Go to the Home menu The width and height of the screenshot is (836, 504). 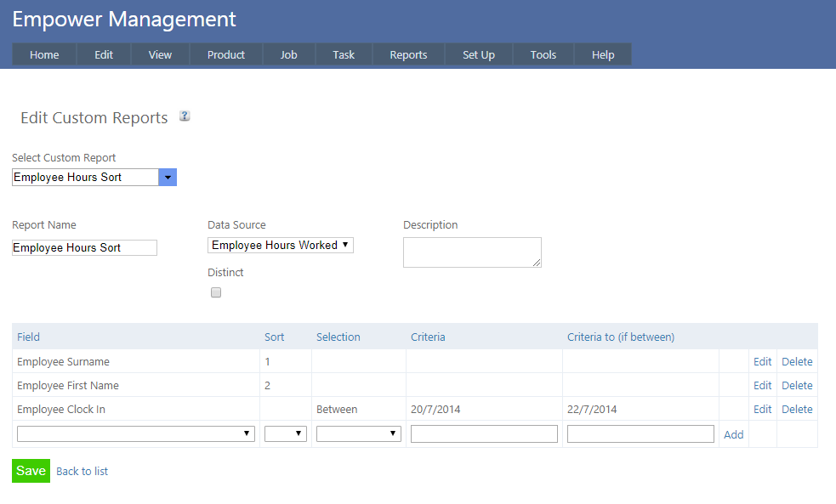pos(44,54)
